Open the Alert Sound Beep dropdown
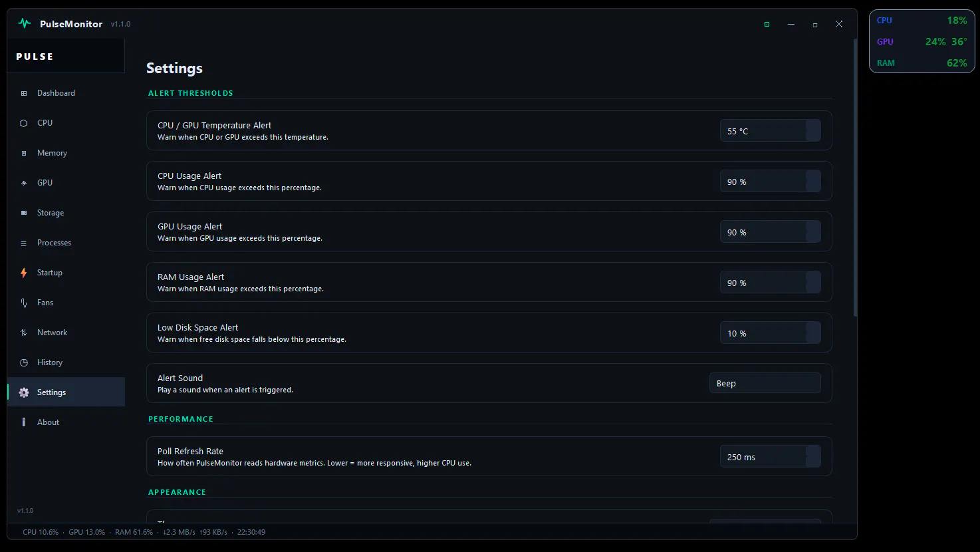 coord(765,383)
